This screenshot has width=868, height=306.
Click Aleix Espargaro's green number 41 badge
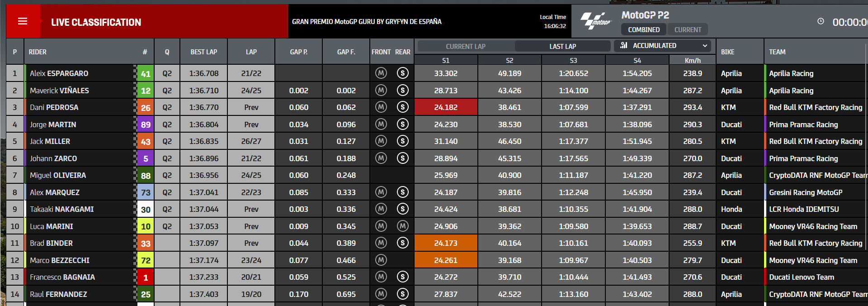tap(146, 73)
